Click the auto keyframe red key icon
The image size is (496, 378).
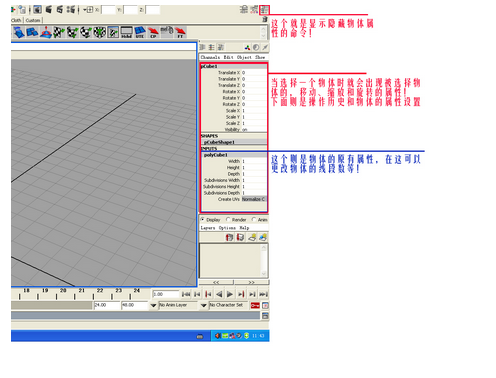[x=255, y=305]
